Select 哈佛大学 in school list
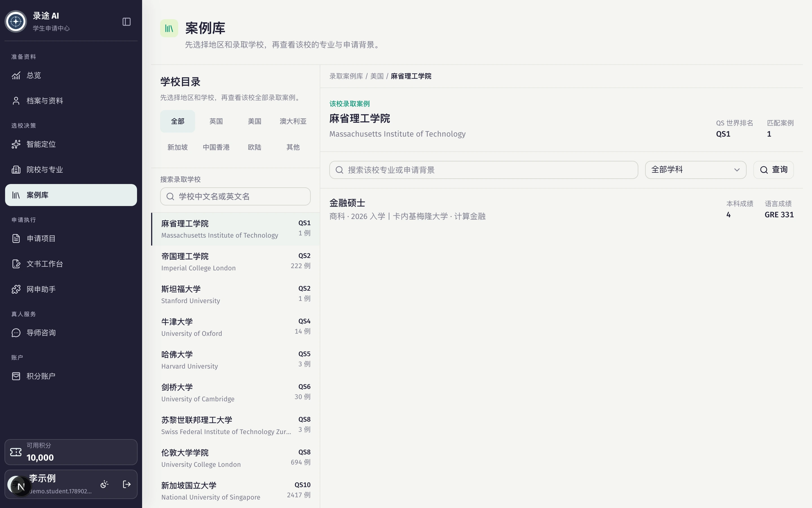Screen dimensions: 812x508 [x=235, y=360]
